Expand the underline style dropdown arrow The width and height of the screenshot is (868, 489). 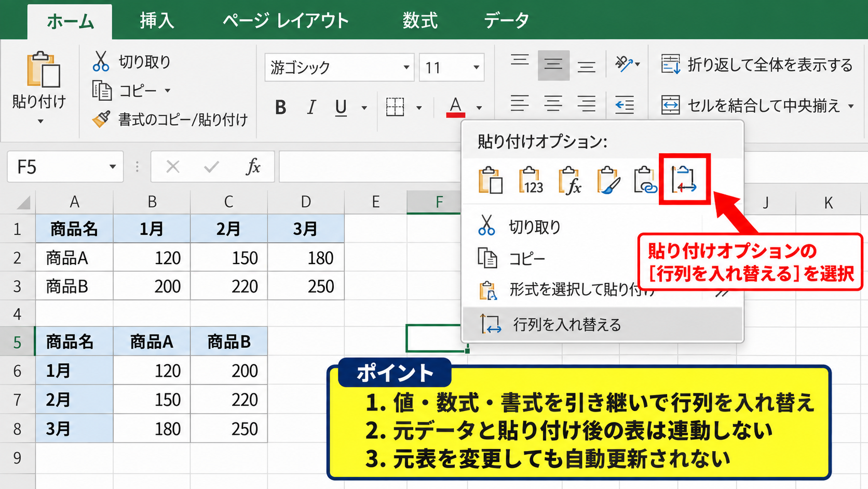point(364,108)
